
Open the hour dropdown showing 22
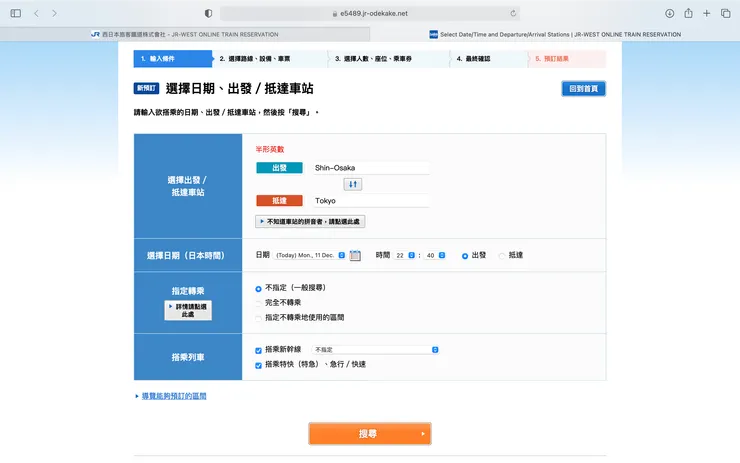405,255
